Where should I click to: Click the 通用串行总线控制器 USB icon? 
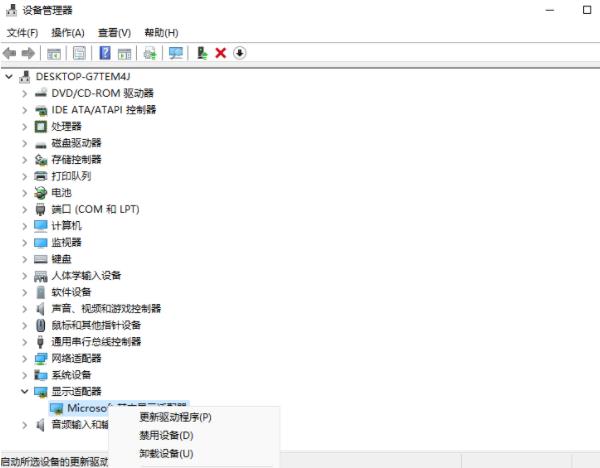40,342
